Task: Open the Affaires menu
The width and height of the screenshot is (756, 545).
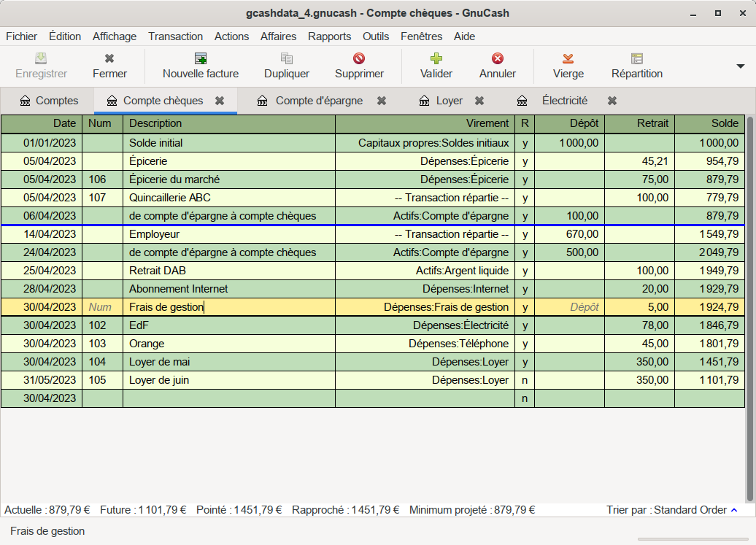Action: pos(278,36)
